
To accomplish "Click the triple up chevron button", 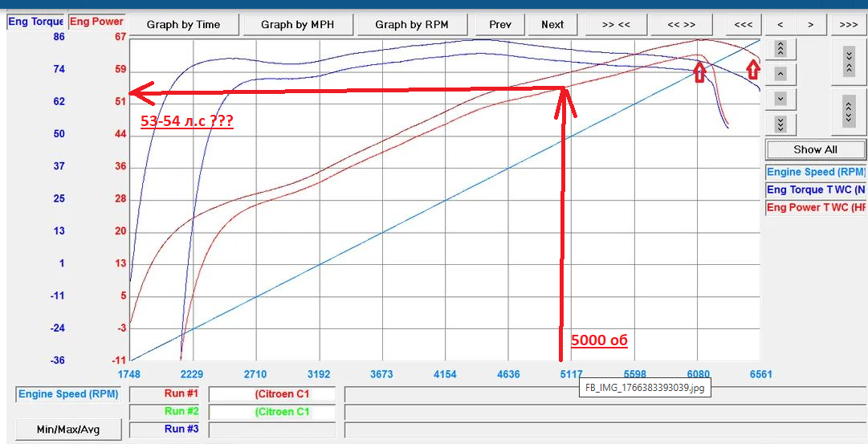I will point(780,49).
